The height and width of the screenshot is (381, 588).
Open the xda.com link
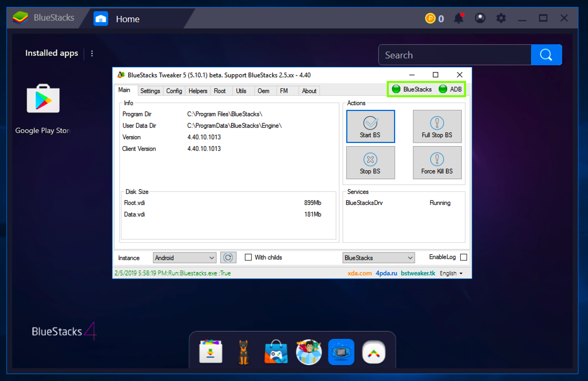[x=359, y=273]
